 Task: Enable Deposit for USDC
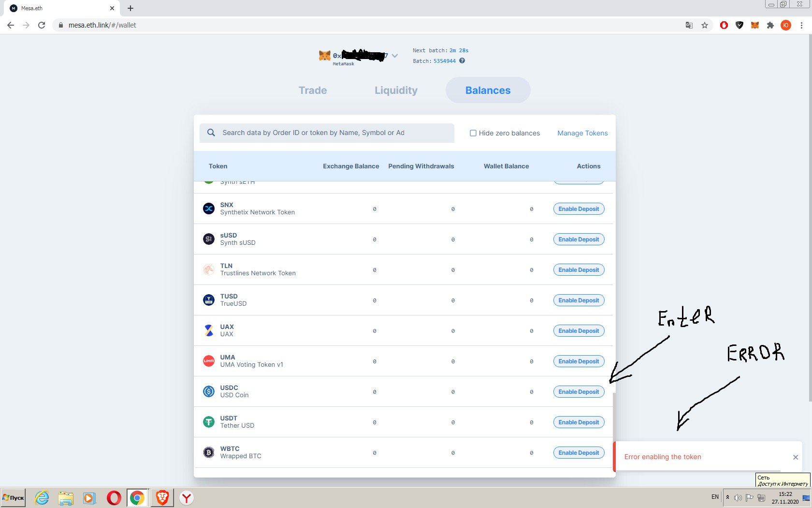[x=579, y=391]
